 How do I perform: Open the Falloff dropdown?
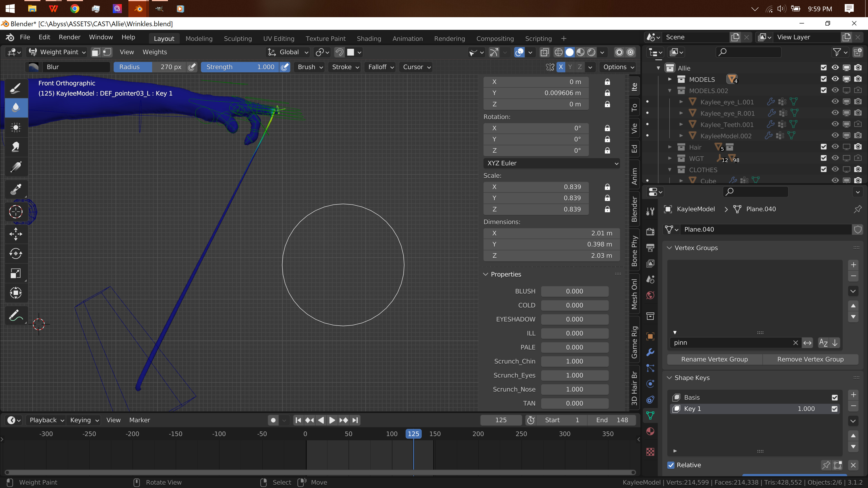[x=381, y=67]
